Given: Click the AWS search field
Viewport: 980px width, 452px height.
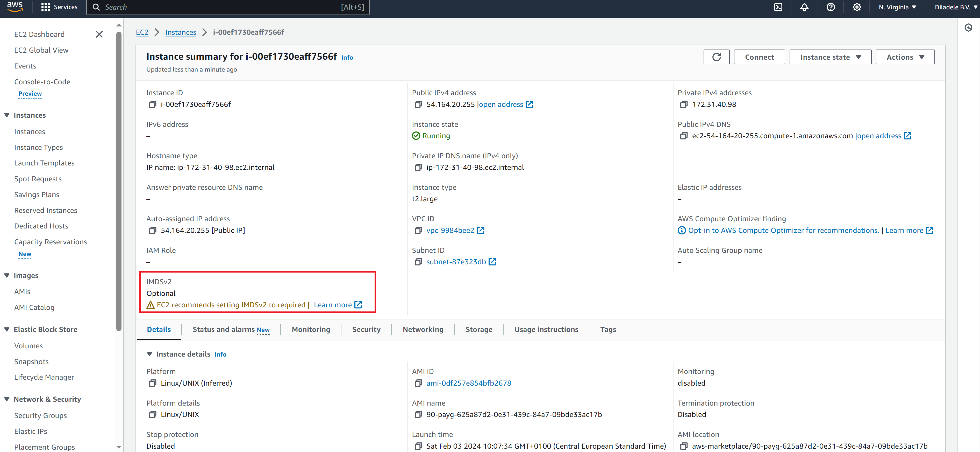Looking at the screenshot, I should click(x=228, y=7).
